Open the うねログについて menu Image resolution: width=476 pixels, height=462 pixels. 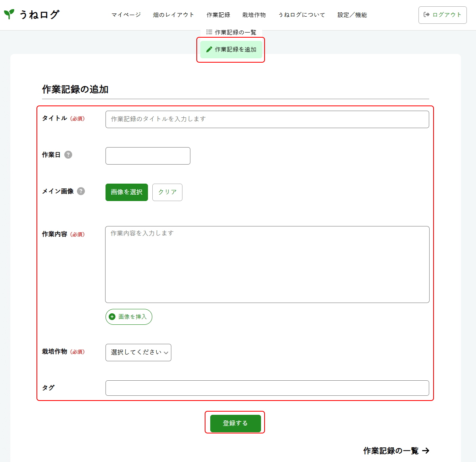tap(301, 15)
